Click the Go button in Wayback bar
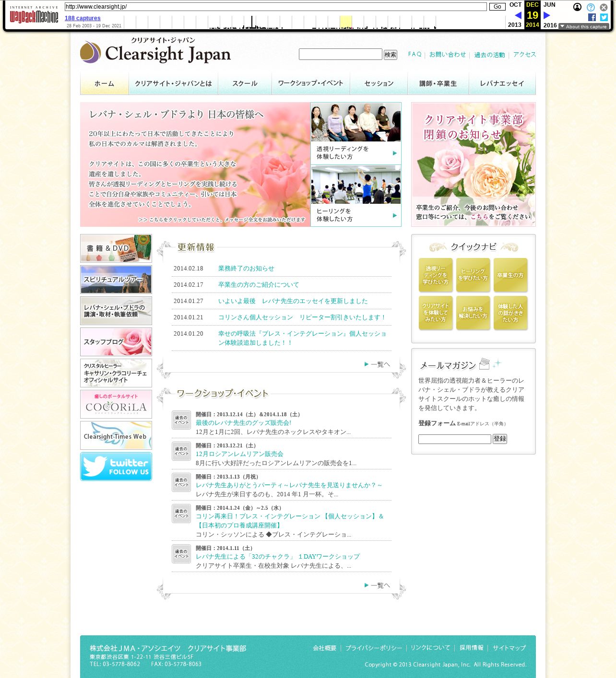616x678 pixels. (498, 7)
